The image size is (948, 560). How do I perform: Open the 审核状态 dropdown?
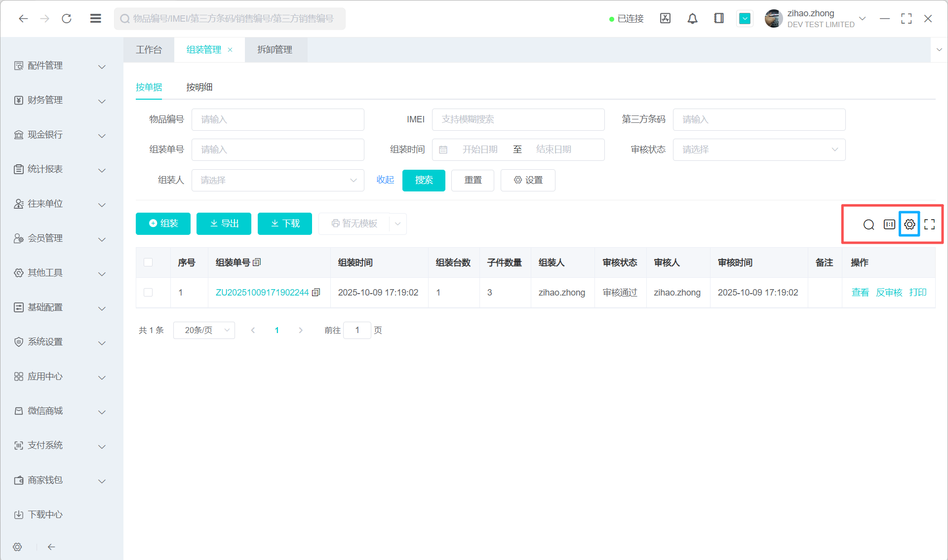(x=759, y=149)
